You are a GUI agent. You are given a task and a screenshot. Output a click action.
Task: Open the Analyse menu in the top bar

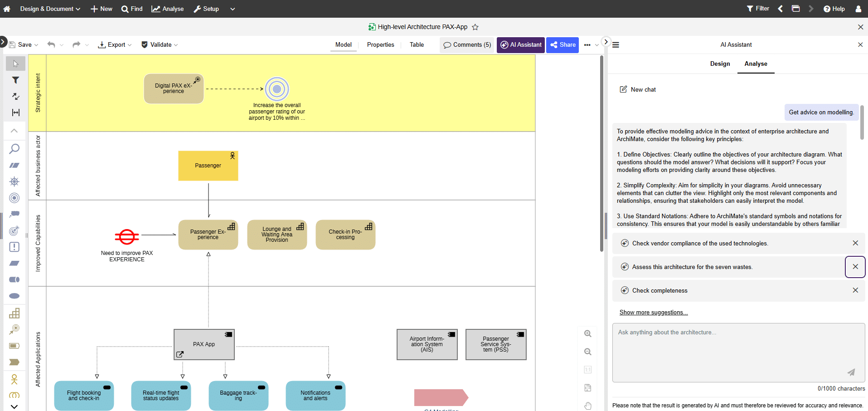point(167,9)
